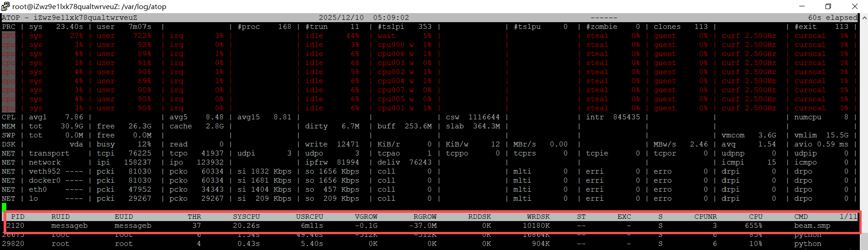Select the CMD column header
This screenshot has width=868, height=250.
point(801,217)
